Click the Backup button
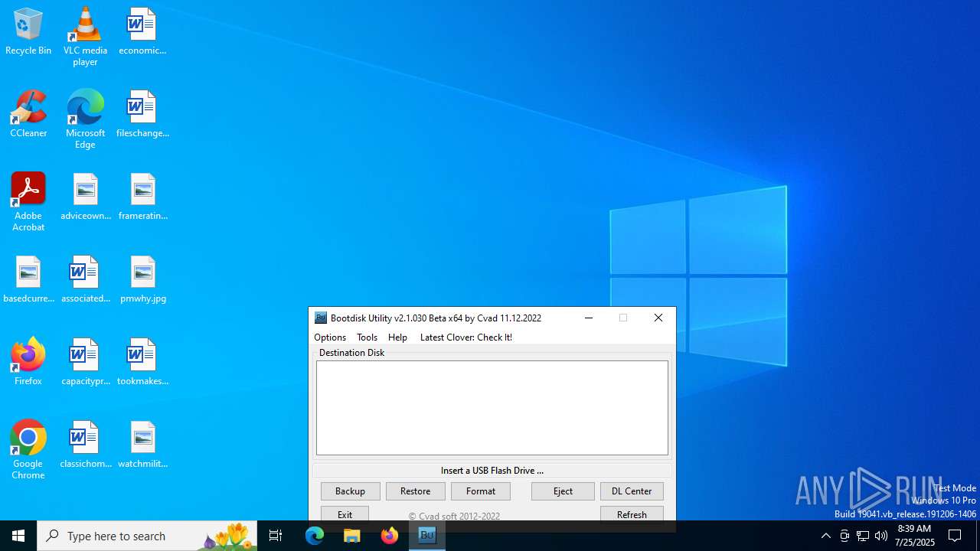The height and width of the screenshot is (551, 980). (350, 491)
